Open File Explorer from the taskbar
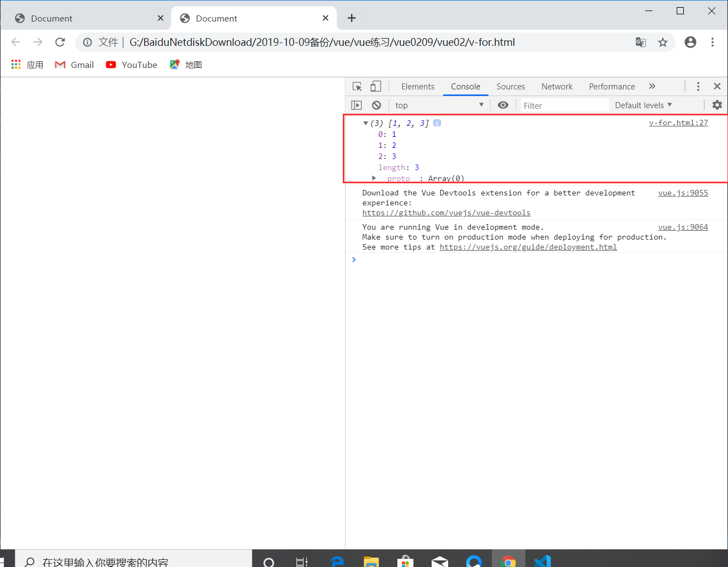 (x=371, y=561)
